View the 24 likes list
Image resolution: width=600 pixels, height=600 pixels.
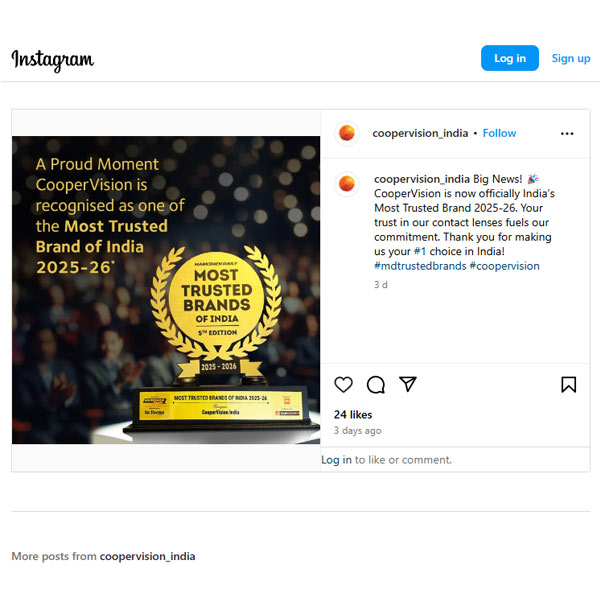point(353,415)
